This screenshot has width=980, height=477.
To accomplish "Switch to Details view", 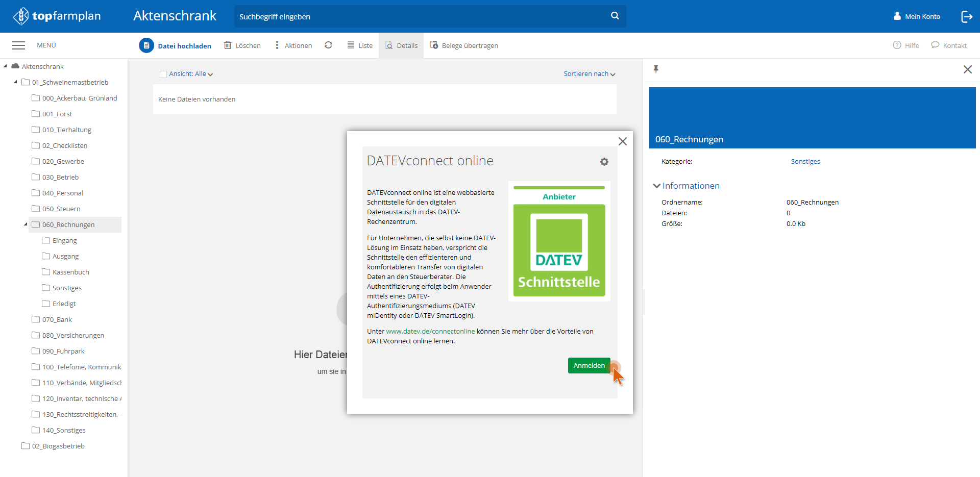I will coord(401,45).
